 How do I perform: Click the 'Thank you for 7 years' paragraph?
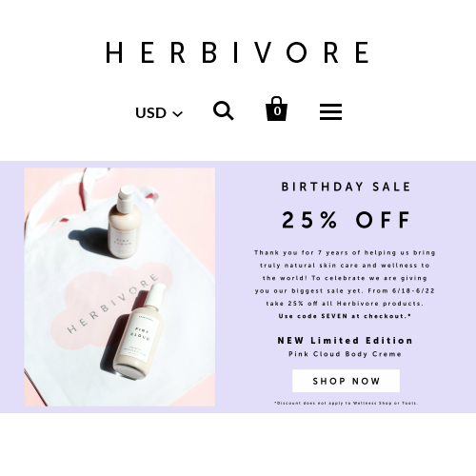click(345, 278)
